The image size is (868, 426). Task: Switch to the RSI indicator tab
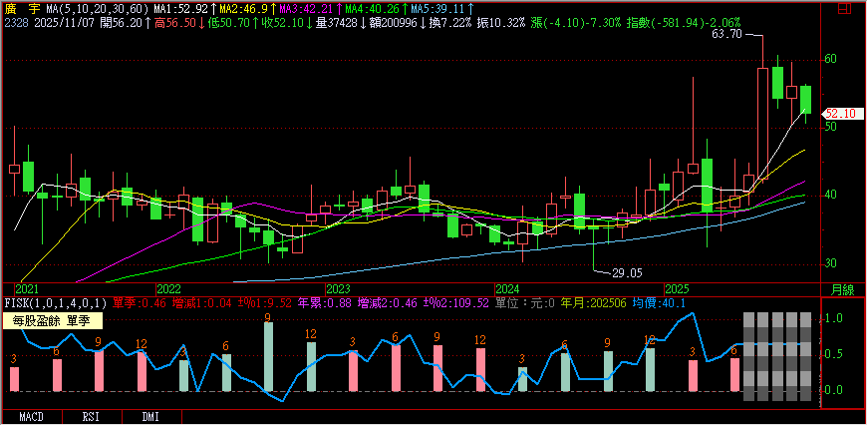91,415
